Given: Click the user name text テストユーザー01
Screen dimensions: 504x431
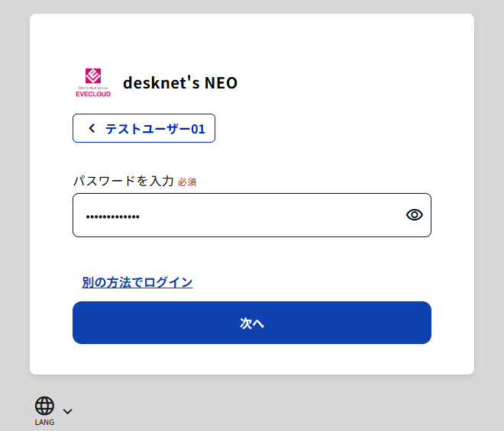Looking at the screenshot, I should (155, 128).
